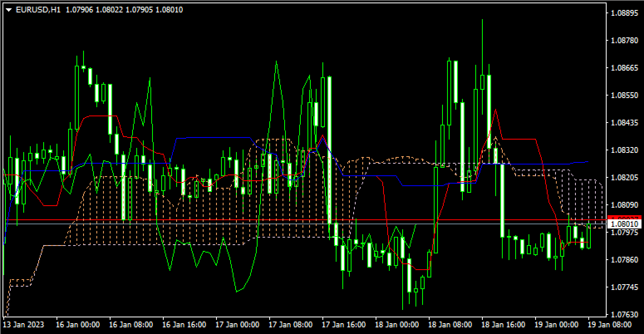This screenshot has width=644, height=334.
Task: Click the 1.08665 price axis label
Action: 624,68
